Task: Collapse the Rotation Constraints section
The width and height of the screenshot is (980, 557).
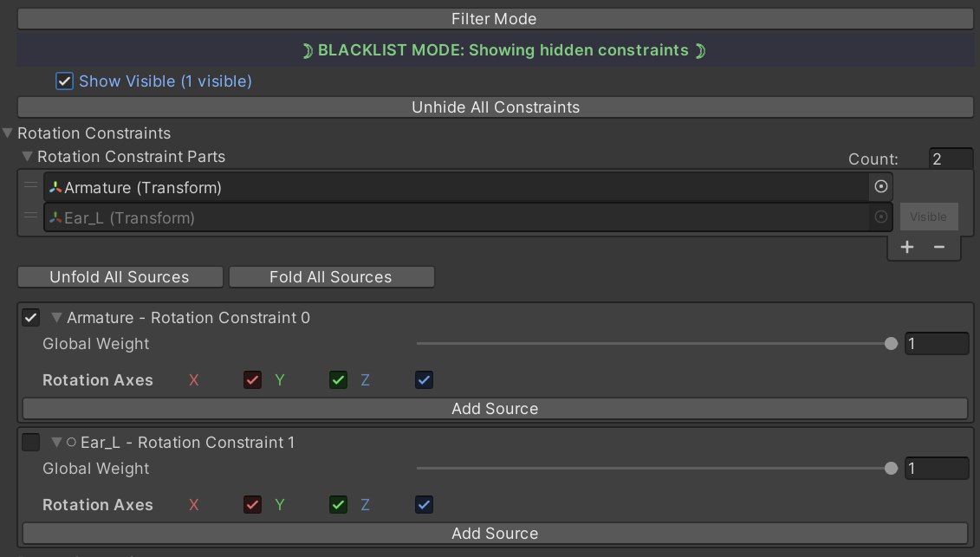Action: click(x=8, y=133)
